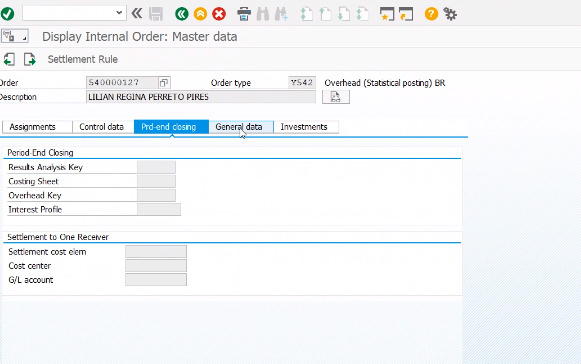The width and height of the screenshot is (581, 364).
Task: Click the 'Settlement to One Receiver' heading
Action: [x=58, y=237]
